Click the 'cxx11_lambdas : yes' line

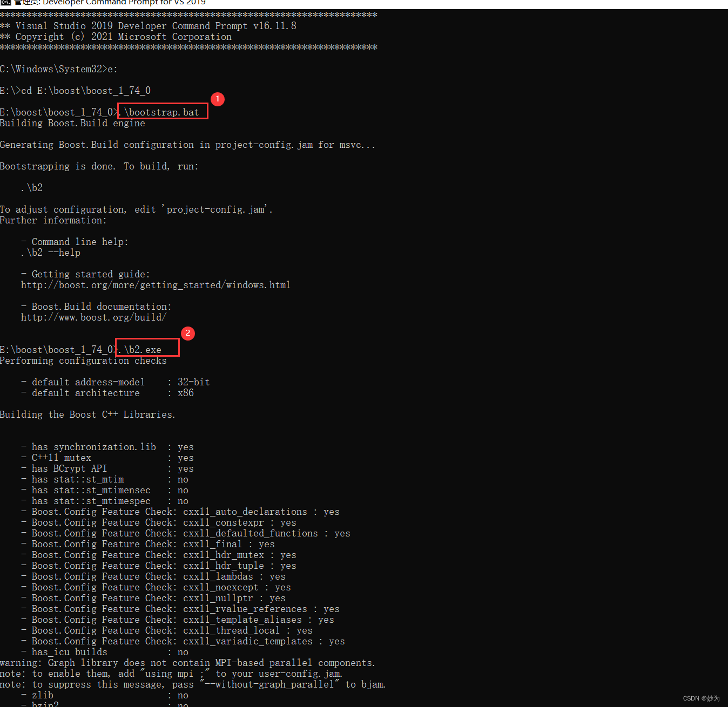pyautogui.click(x=153, y=576)
